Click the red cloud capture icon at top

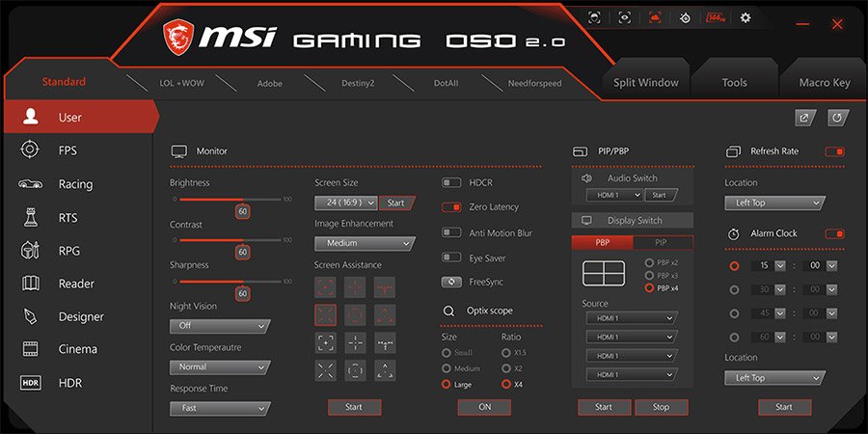click(x=655, y=17)
